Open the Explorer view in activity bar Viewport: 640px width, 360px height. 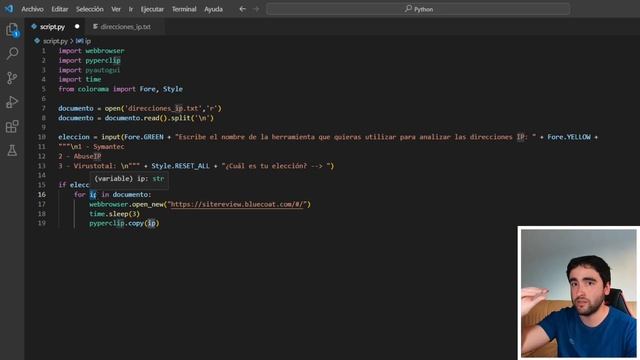[12, 30]
